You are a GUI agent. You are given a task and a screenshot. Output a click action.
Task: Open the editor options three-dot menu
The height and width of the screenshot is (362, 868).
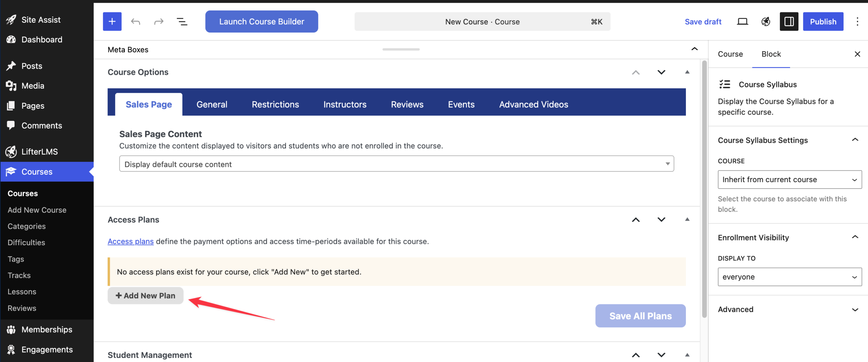point(857,22)
